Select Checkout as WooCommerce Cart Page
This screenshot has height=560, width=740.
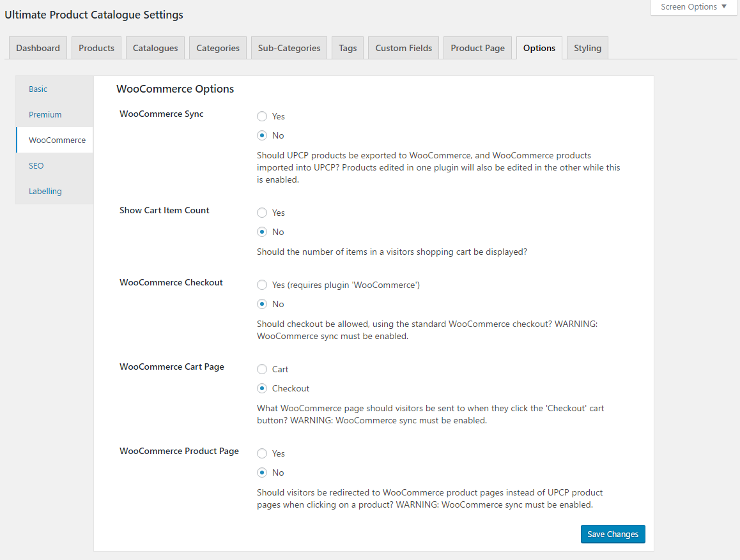[x=262, y=388]
